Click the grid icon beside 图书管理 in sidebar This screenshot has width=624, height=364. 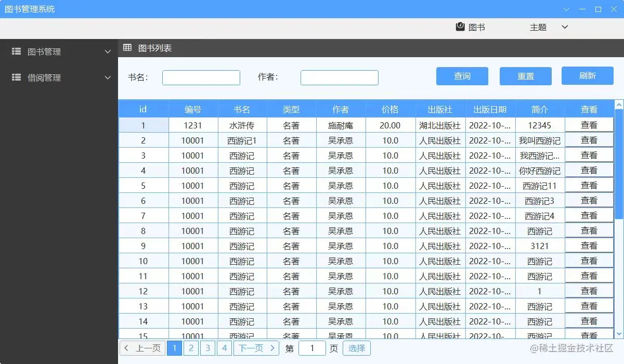point(16,51)
